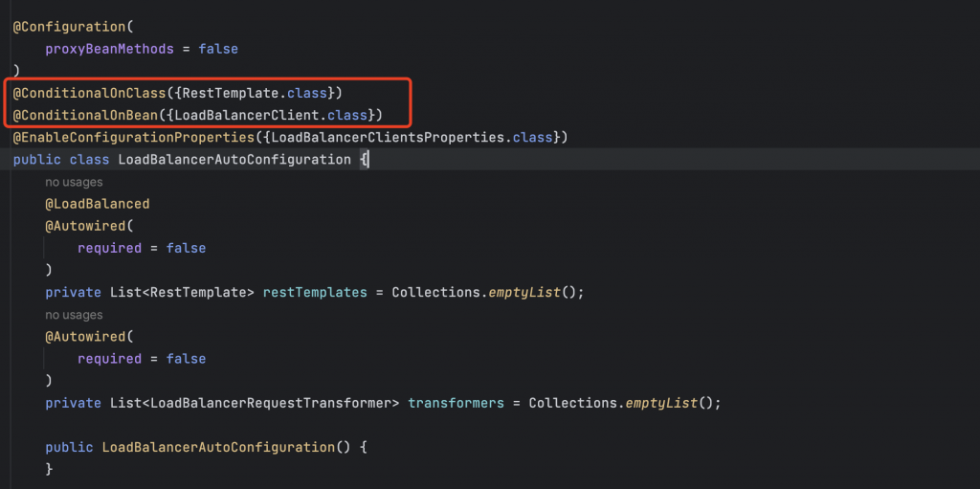Click the "no usages" hint above @LoadBalanced
This screenshot has width=980, height=489.
74,182
